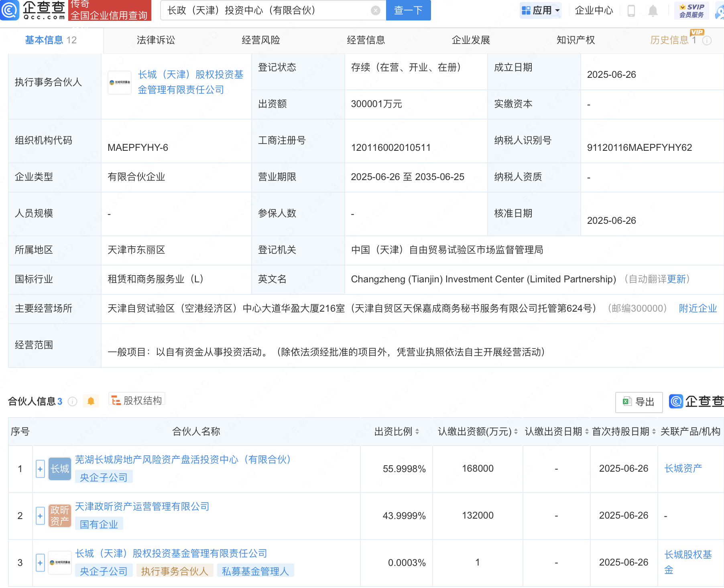Click the orange bell alert for 合伙人信息
Image resolution: width=724 pixels, height=588 pixels.
point(91,401)
